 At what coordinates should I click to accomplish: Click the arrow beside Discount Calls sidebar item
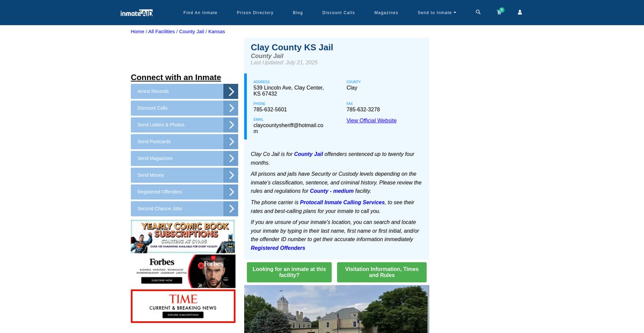click(x=231, y=108)
